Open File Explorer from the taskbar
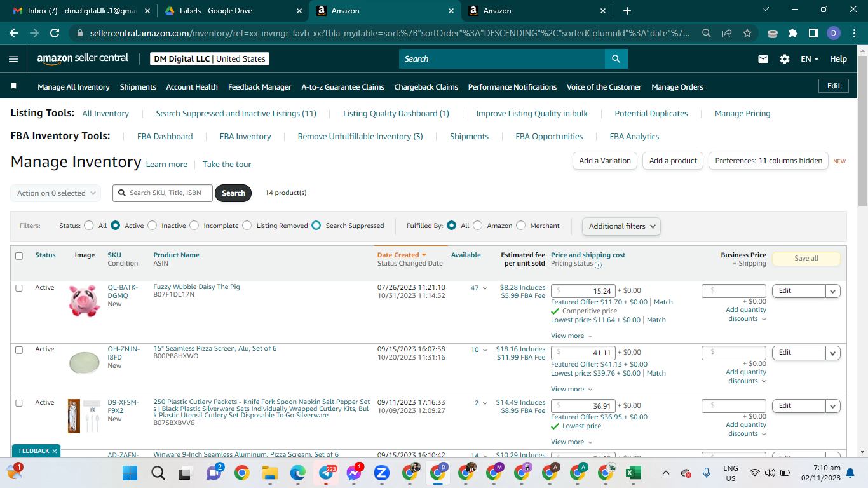This screenshot has width=868, height=488. [x=270, y=473]
